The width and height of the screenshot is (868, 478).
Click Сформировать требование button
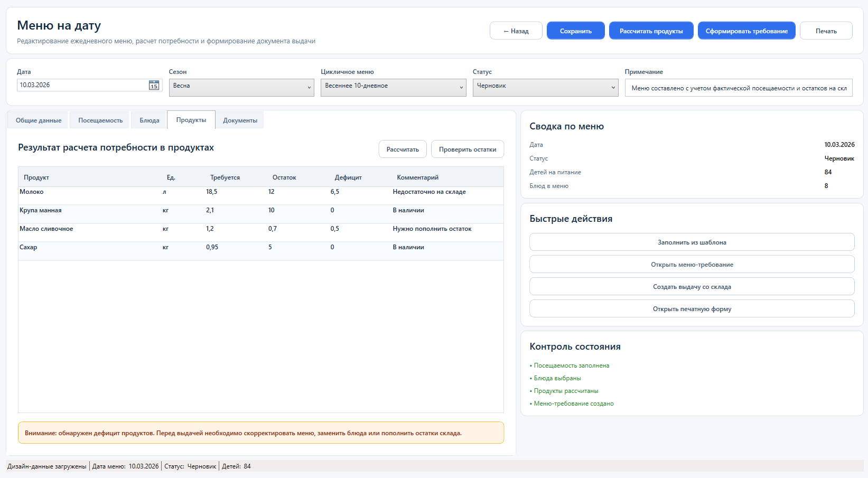746,31
